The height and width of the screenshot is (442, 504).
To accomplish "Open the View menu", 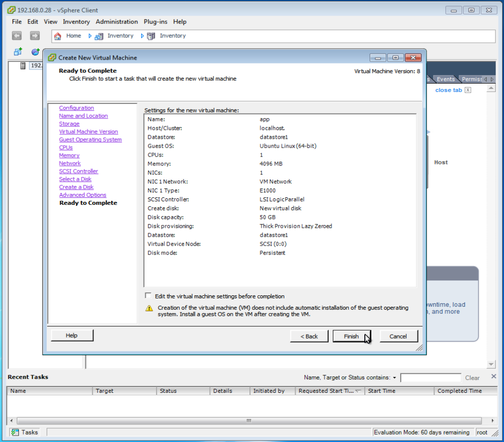I will tap(51, 21).
